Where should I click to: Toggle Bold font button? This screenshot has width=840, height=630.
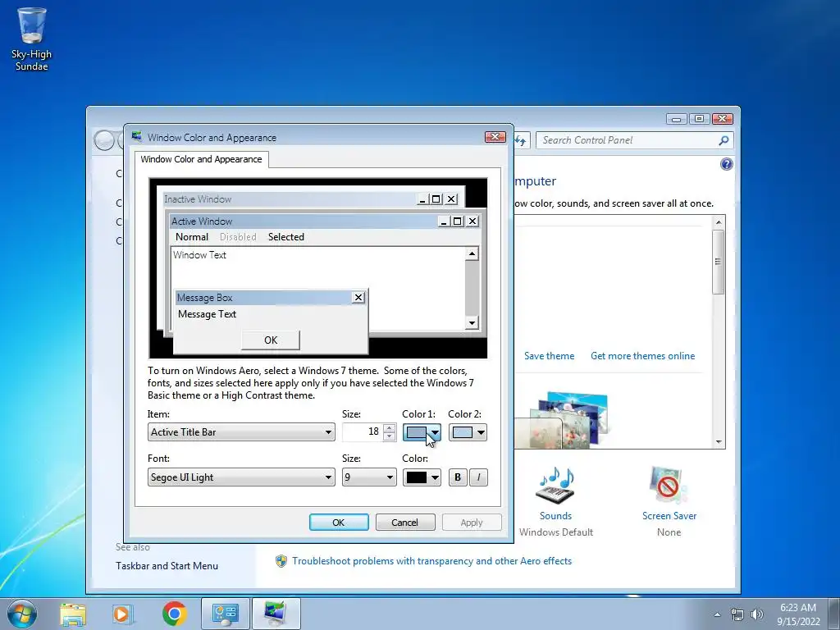pos(458,477)
